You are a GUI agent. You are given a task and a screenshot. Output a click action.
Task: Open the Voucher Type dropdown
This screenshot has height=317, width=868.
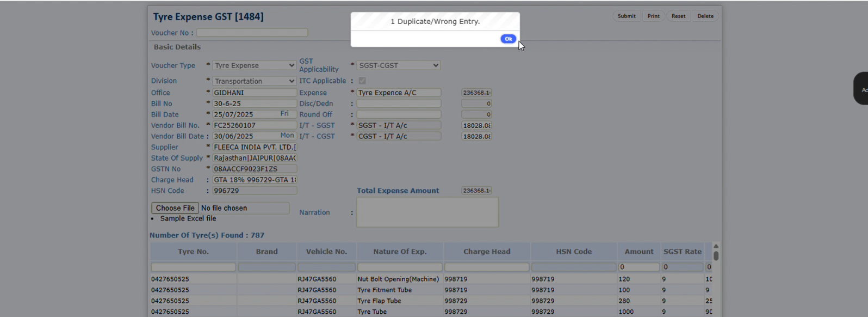coord(254,65)
